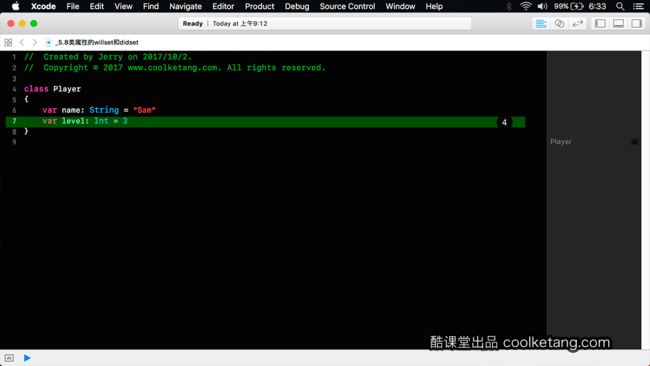650x366 pixels.
Task: Click line number 7 in gutter
Action: pos(14,121)
